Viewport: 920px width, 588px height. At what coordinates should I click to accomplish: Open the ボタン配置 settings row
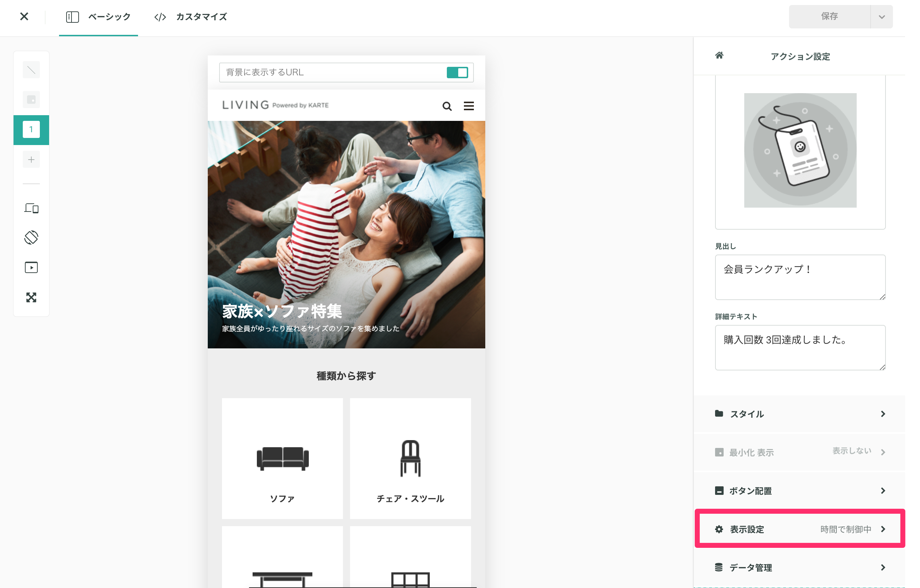[x=800, y=491]
